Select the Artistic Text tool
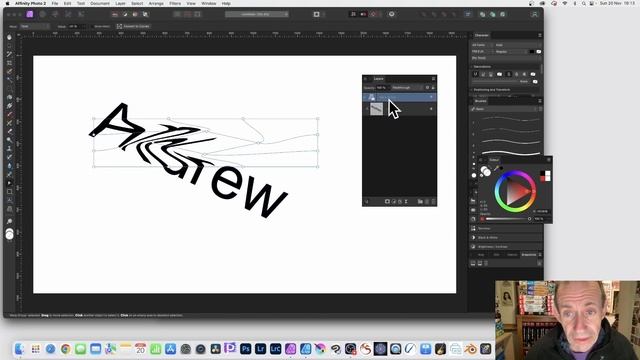The height and width of the screenshot is (360, 640). click(9, 200)
